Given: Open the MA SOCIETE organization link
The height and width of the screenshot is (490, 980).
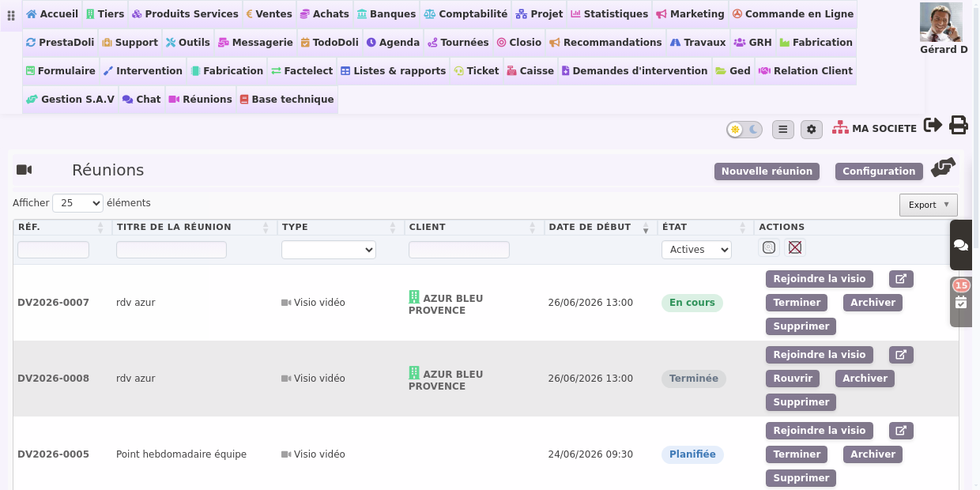Looking at the screenshot, I should coord(875,128).
